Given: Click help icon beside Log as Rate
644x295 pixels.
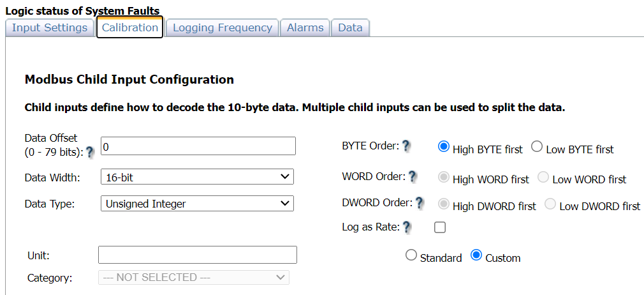Looking at the screenshot, I should tap(407, 227).
